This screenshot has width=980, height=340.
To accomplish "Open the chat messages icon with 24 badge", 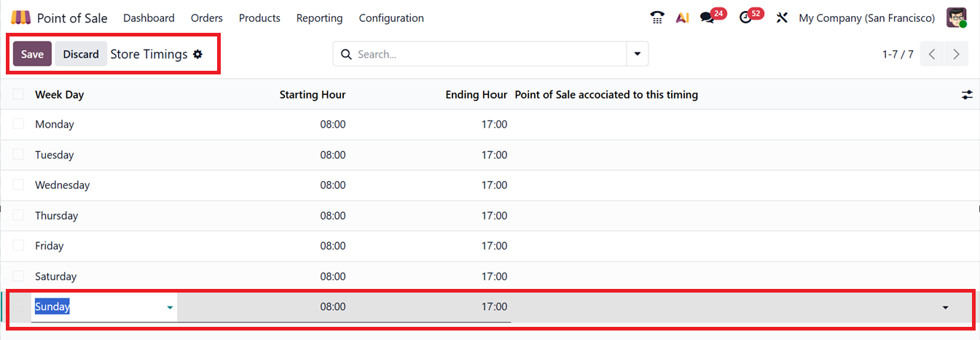I will pos(707,18).
